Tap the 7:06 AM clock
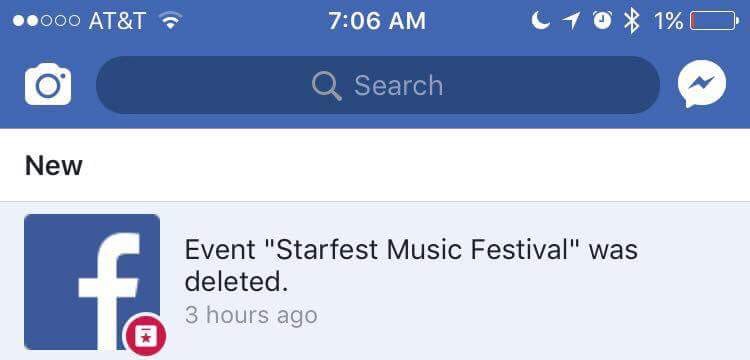 click(377, 21)
